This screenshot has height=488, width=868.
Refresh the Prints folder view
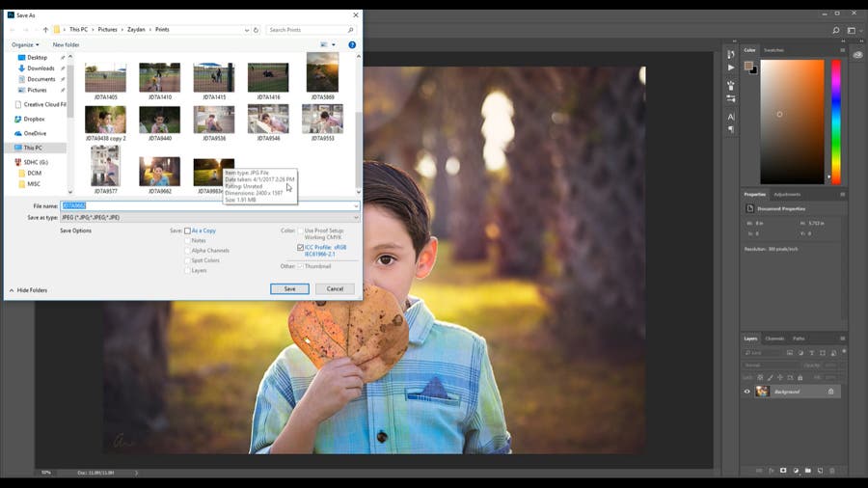[x=256, y=30]
